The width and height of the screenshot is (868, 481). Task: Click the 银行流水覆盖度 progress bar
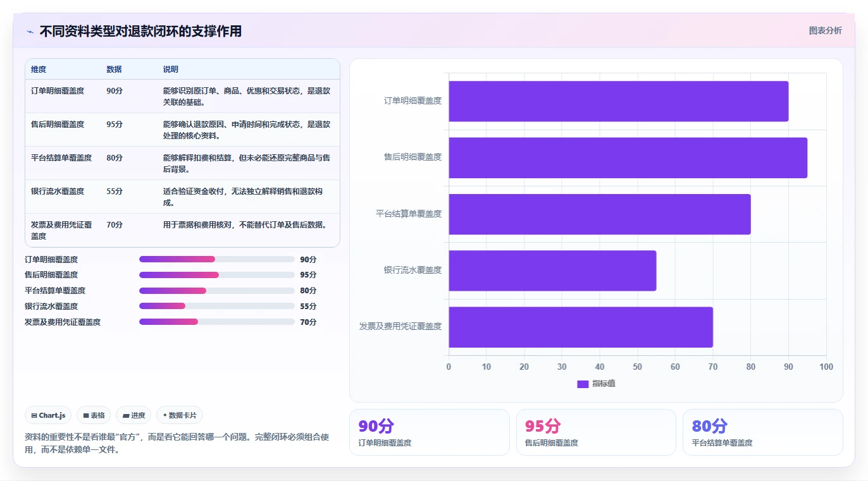point(217,306)
